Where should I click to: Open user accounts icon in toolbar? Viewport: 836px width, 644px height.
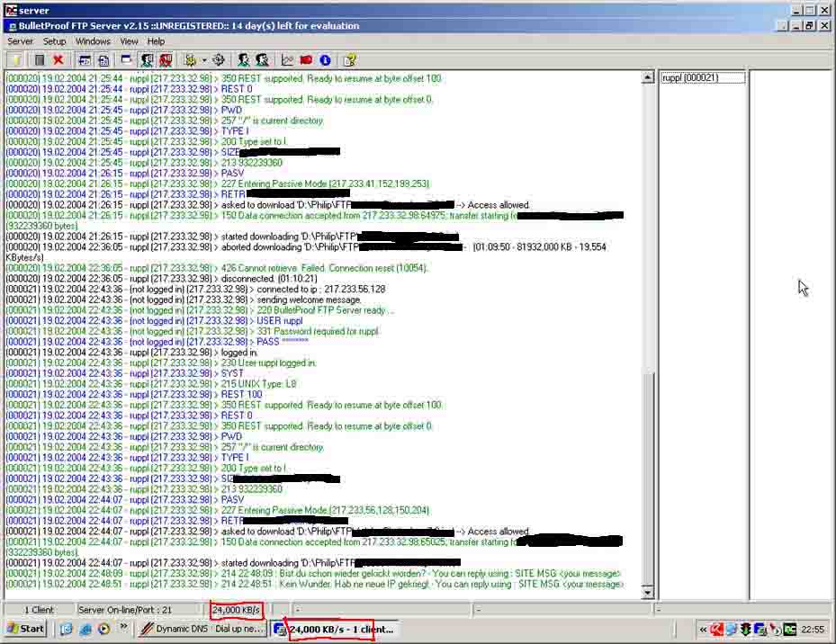tap(244, 59)
